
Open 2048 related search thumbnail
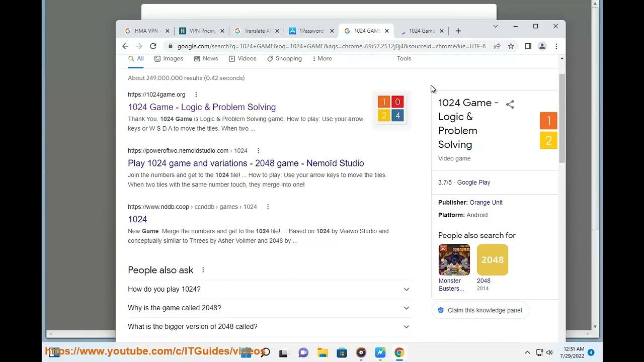(x=493, y=260)
